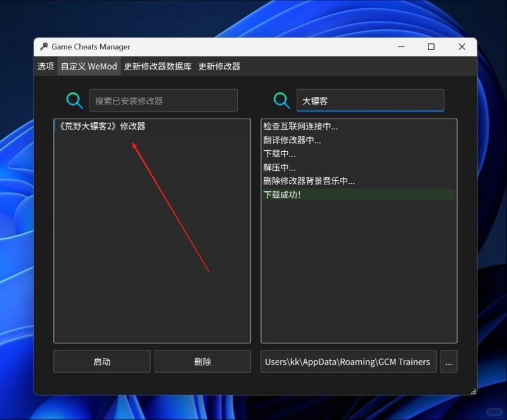This screenshot has width=507, height=420.
Task: Select 《荒野大镖客2》修改器 in the installed list
Action: (x=103, y=126)
